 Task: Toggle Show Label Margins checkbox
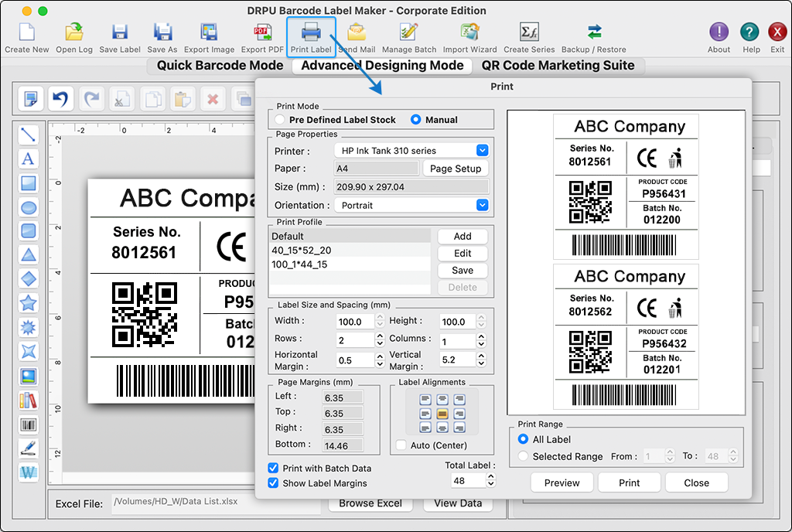tap(273, 483)
